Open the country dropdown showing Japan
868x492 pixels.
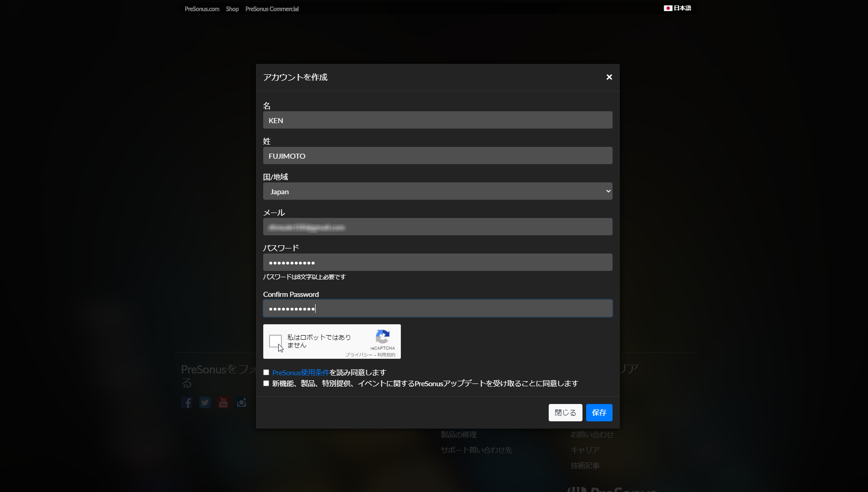[x=437, y=191]
